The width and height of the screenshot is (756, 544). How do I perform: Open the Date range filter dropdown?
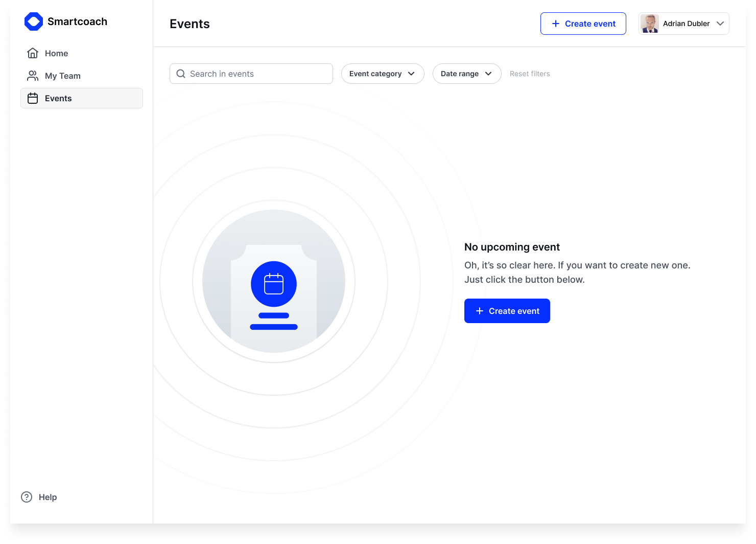(x=466, y=74)
